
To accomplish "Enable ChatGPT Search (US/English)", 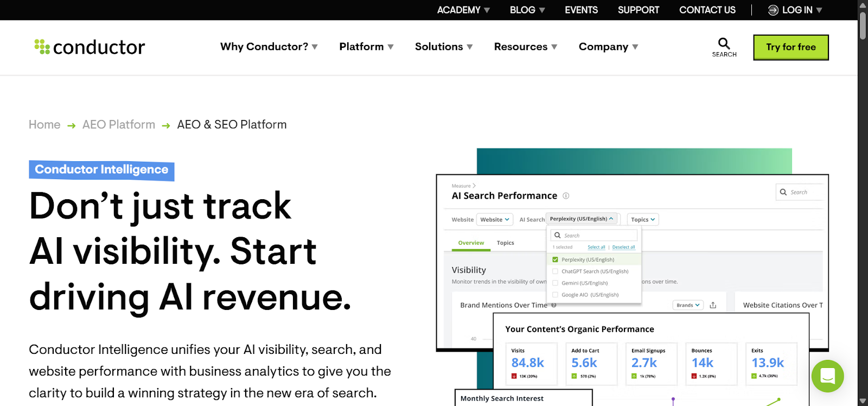I will [x=554, y=271].
